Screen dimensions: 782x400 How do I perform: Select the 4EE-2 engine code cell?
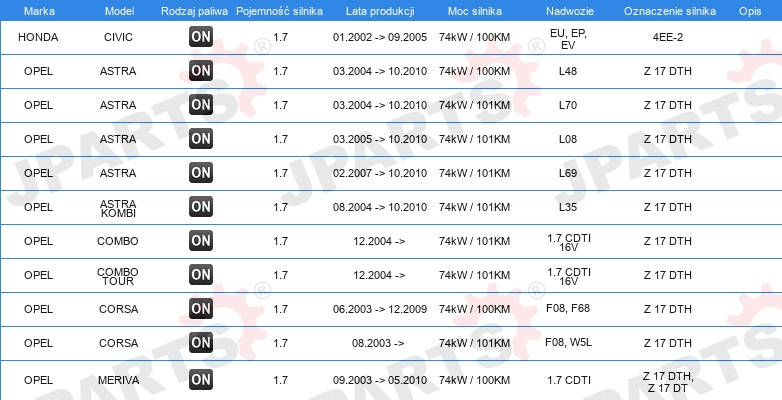click(668, 37)
